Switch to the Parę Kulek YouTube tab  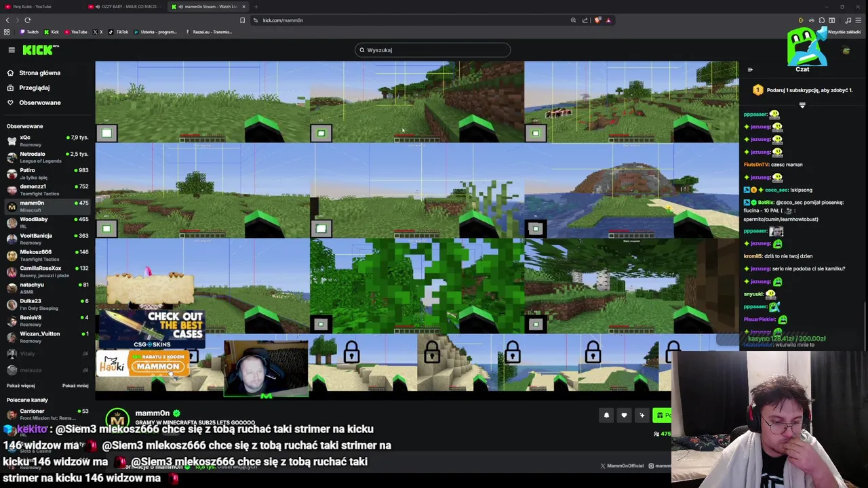point(31,7)
